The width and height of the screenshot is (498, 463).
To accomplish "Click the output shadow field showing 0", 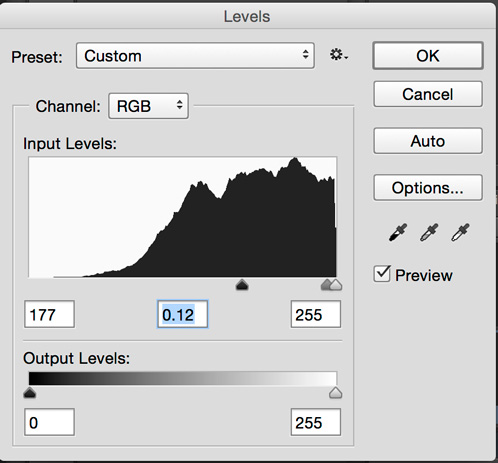I will point(49,422).
